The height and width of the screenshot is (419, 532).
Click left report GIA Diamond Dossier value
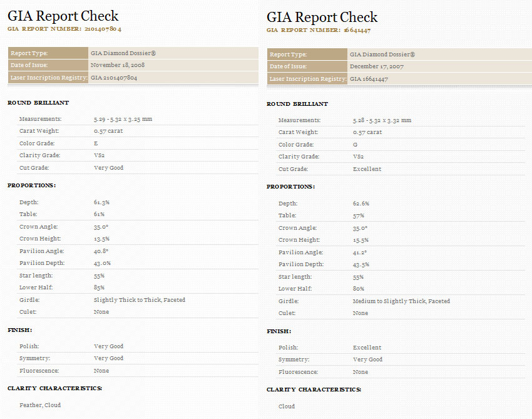coord(123,53)
